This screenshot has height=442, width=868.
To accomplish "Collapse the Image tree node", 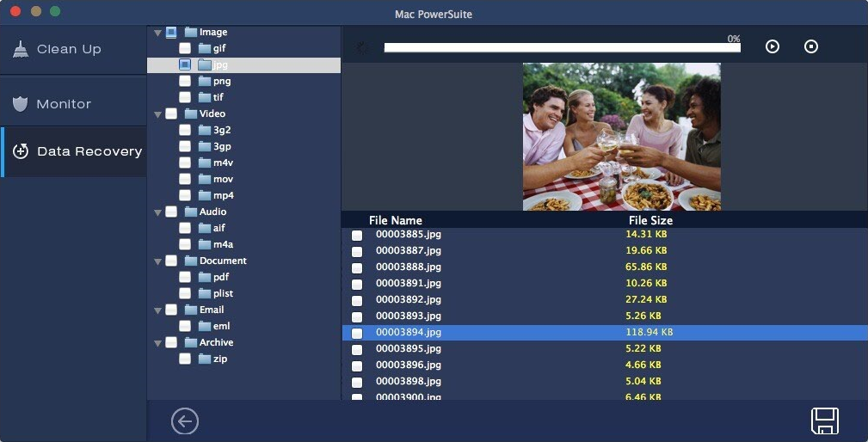I will coord(157,33).
